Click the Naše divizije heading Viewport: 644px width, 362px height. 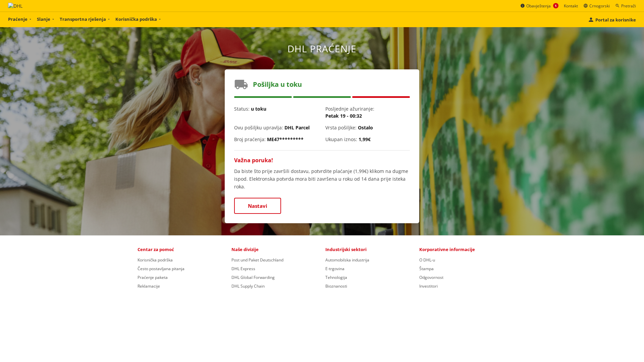tap(245, 249)
